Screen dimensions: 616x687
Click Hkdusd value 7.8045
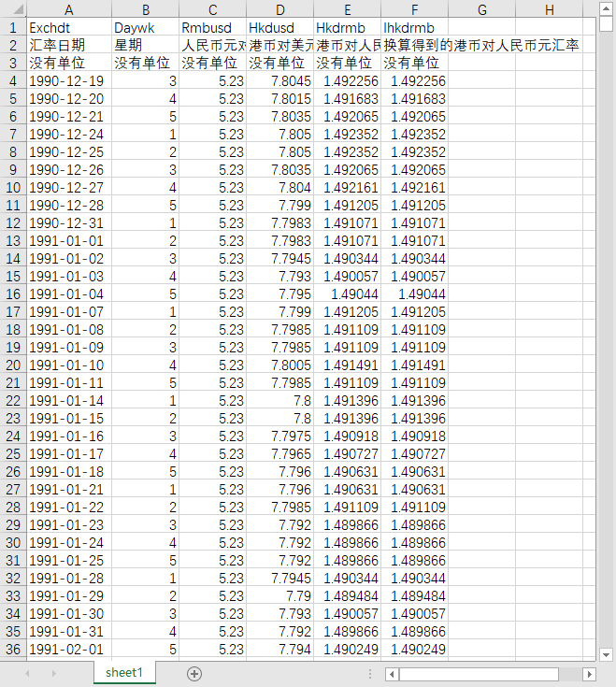280,81
